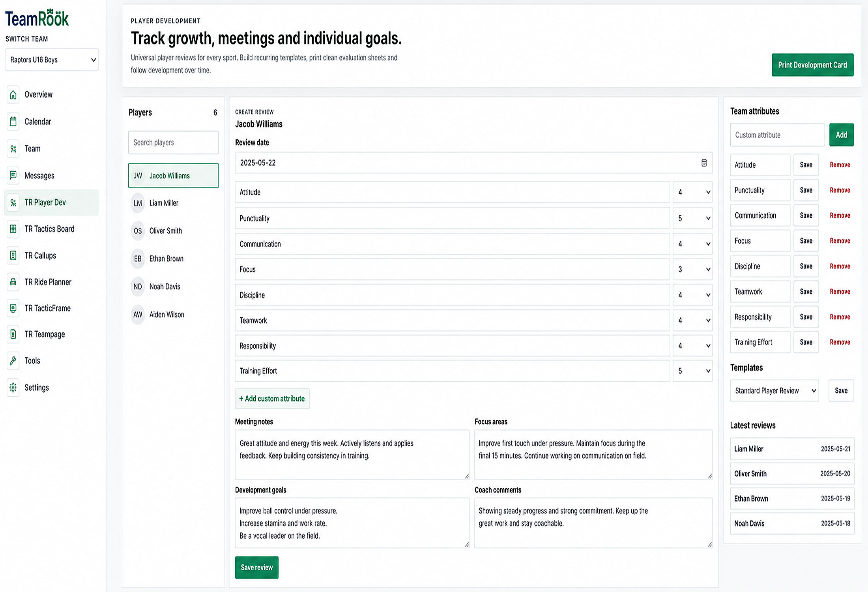Open the Responsibility rating dropdown
The height and width of the screenshot is (592, 868).
[x=693, y=346]
